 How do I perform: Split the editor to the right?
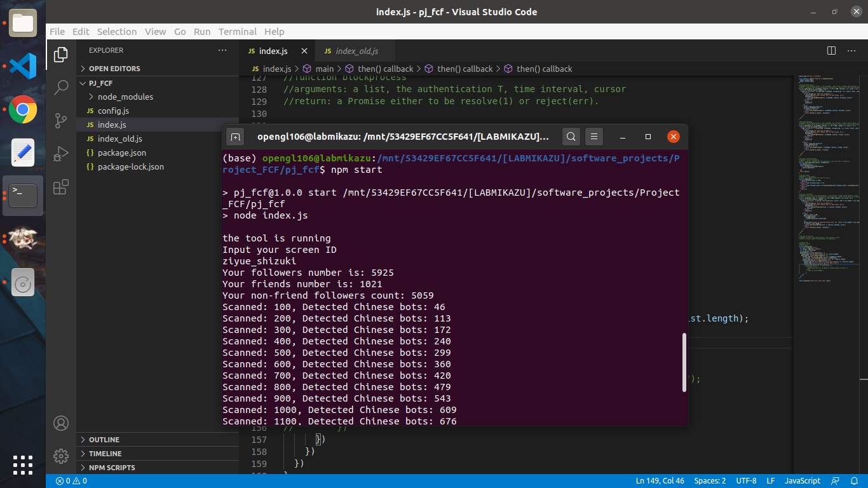coord(831,51)
